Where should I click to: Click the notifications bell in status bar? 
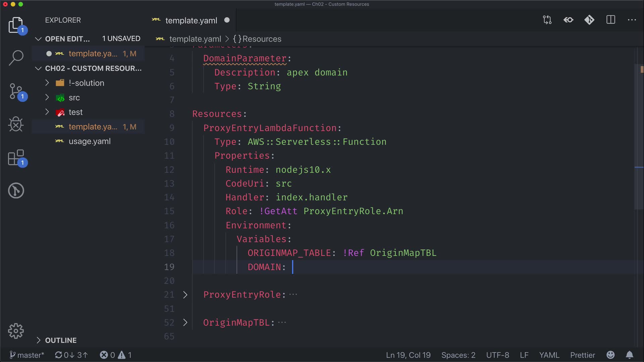point(630,355)
